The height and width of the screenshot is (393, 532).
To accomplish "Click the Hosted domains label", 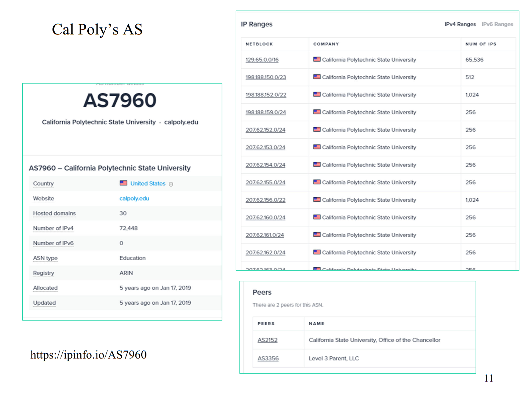I will click(x=54, y=213).
